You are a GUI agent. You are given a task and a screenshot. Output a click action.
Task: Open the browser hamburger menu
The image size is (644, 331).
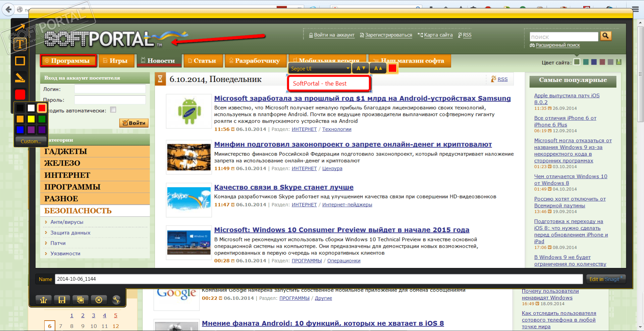click(x=635, y=9)
